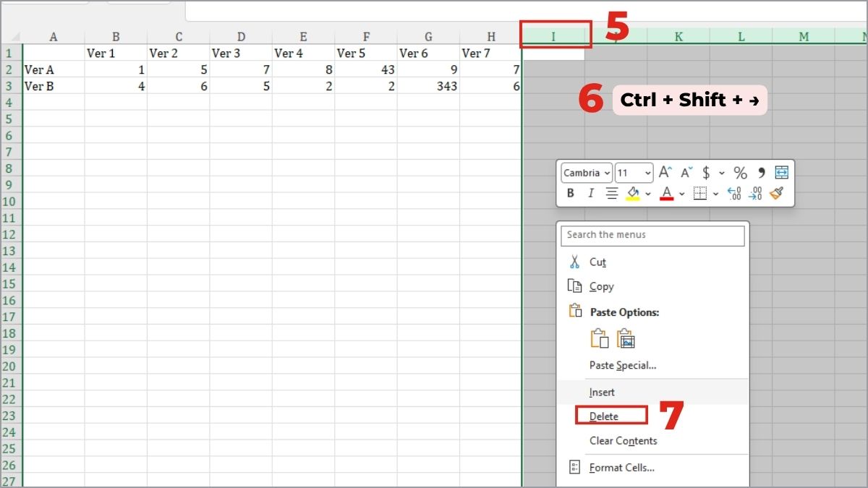Expand the borders dropdown arrow

point(715,194)
